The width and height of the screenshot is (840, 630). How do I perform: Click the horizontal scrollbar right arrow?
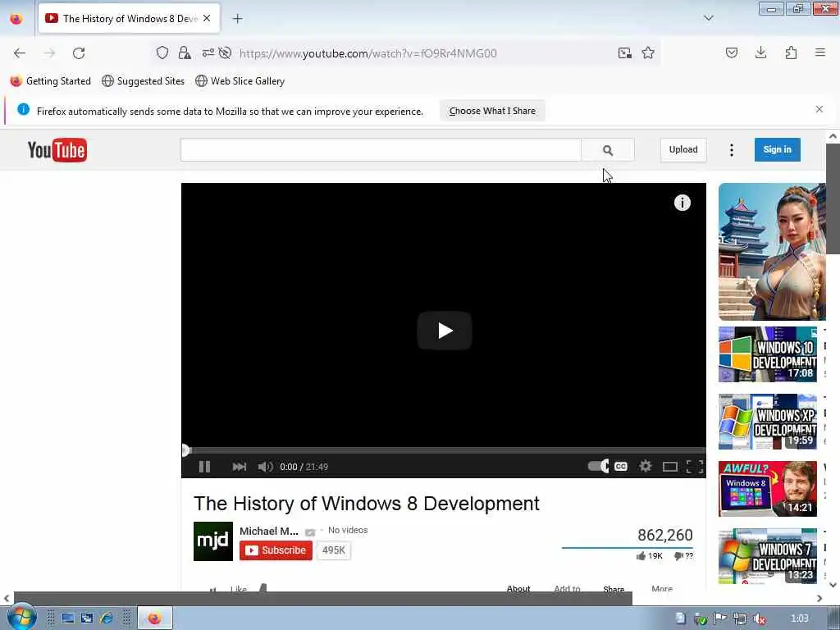819,598
